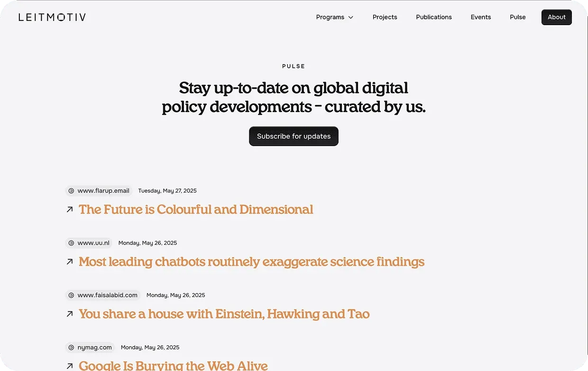Click the source icon beside www.flarup.email
588x371 pixels.
point(71,191)
